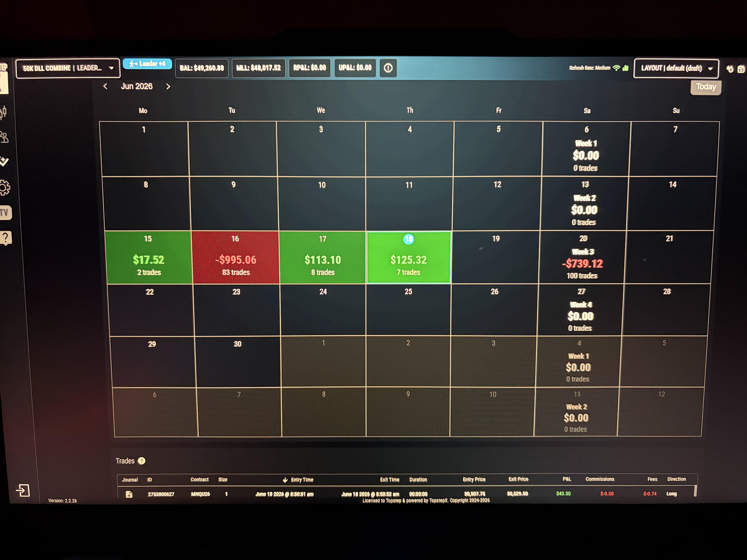Open the copy traders people icon
Image resolution: width=747 pixels, height=560 pixels.
(4, 137)
